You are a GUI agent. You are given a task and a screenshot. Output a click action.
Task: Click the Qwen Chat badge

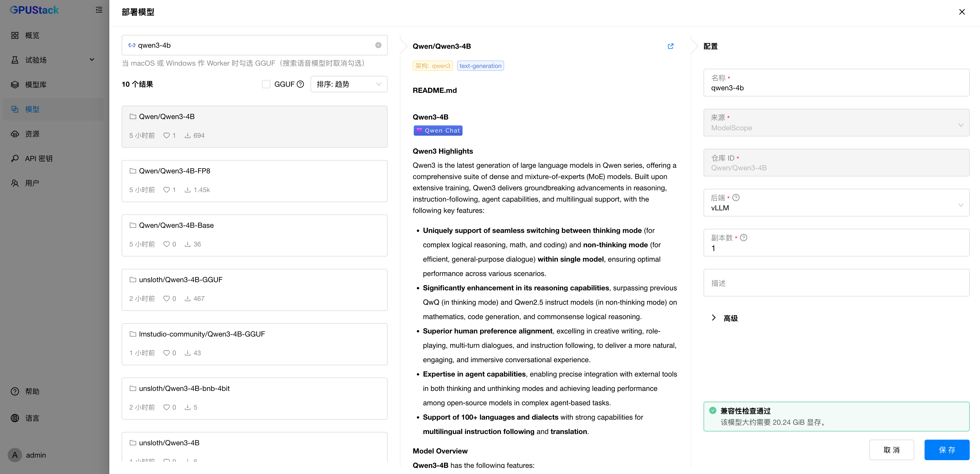tap(438, 130)
